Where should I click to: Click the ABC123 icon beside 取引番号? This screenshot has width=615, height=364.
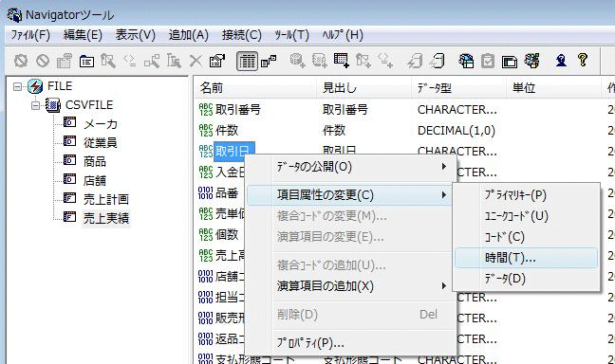click(206, 110)
